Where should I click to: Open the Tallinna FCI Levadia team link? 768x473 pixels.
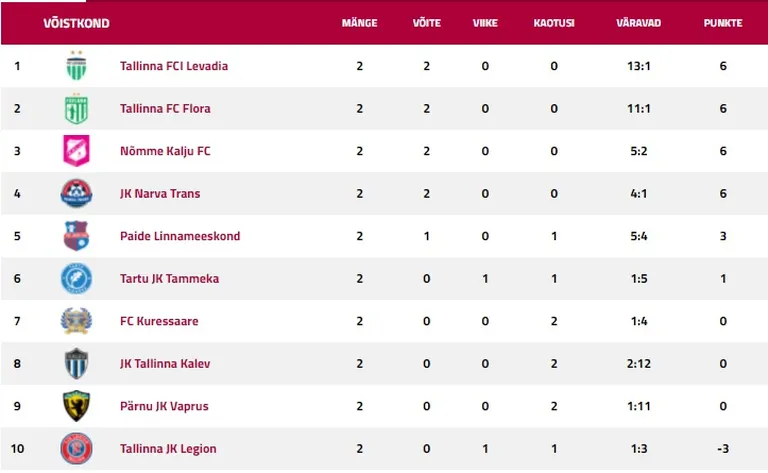point(174,66)
